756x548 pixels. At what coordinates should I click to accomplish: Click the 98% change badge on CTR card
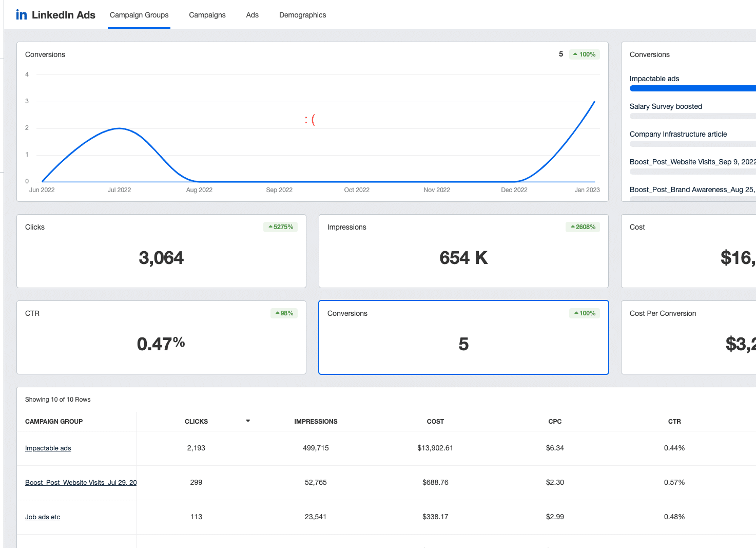284,313
